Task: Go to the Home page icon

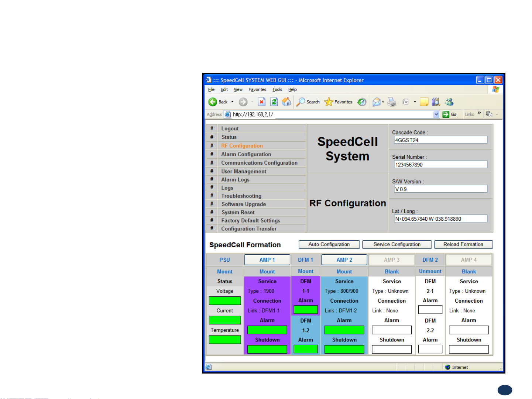Action: 286,102
